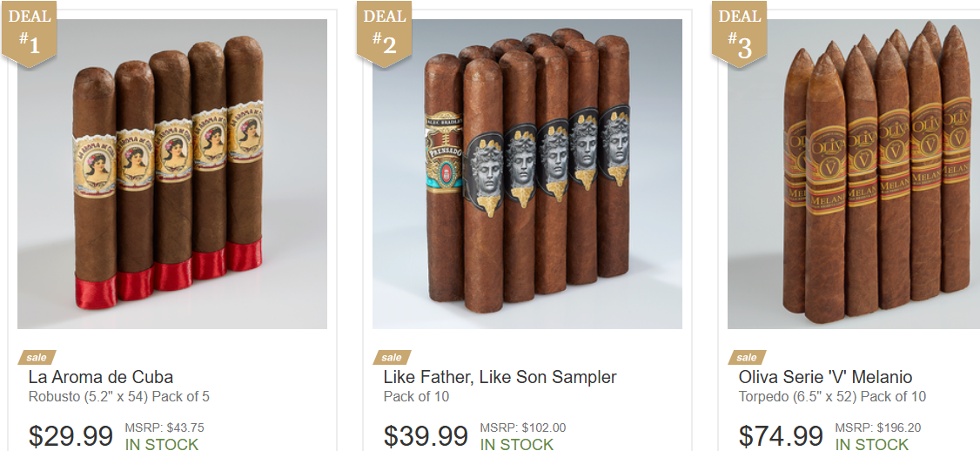Click the sale tag above La Aroma de Cuba
This screenshot has width=980, height=451.
[x=37, y=357]
